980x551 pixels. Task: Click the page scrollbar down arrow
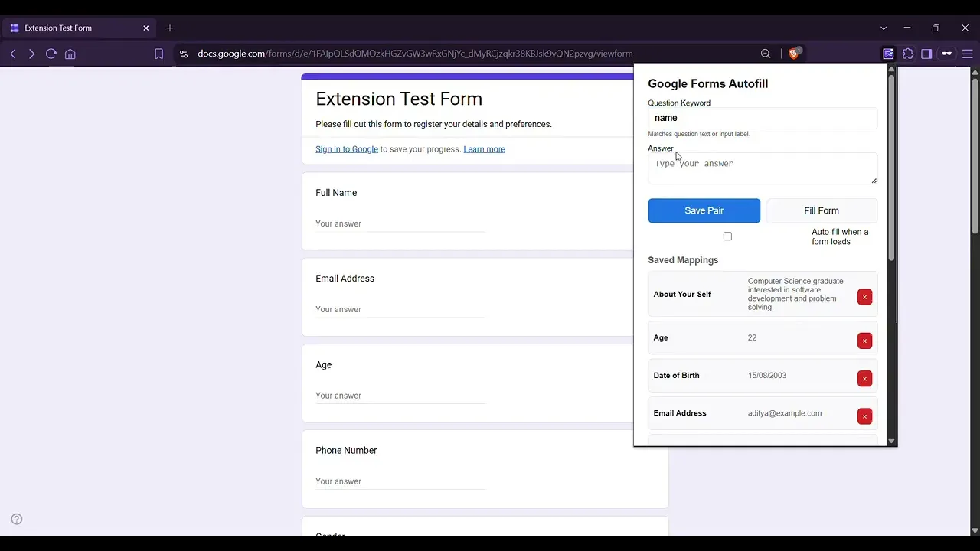click(975, 530)
